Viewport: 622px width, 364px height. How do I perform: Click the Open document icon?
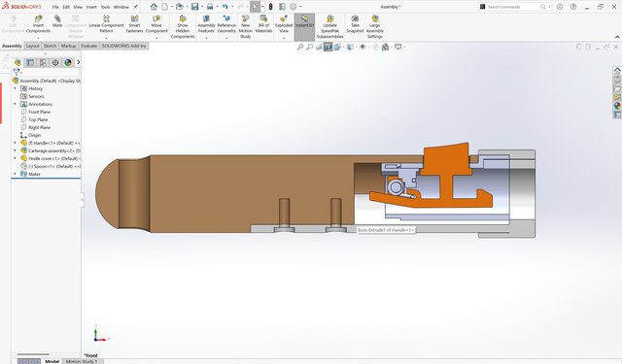179,7
